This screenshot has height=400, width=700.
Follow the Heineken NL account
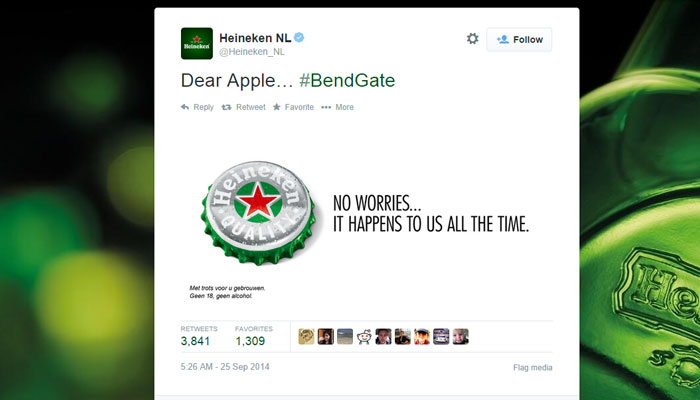point(519,39)
